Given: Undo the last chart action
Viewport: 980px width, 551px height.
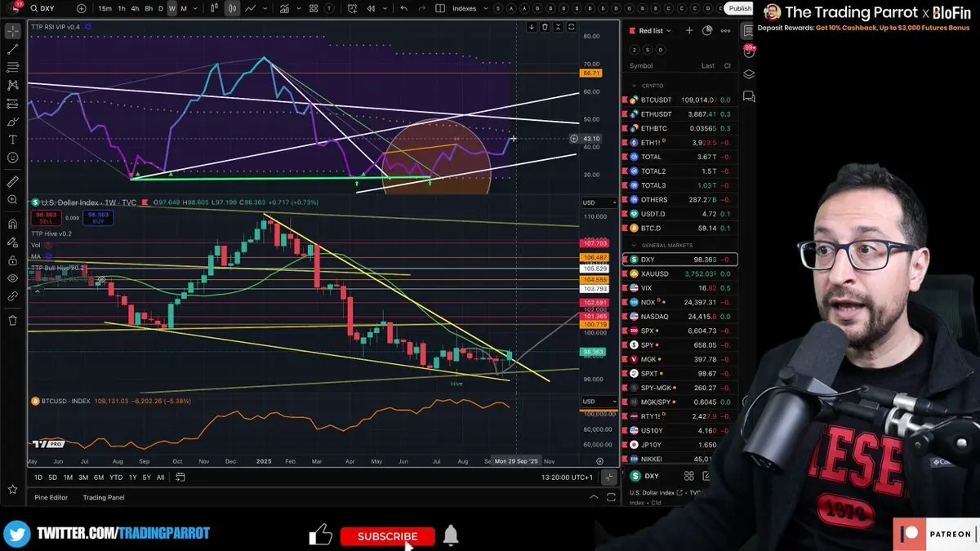Looking at the screenshot, I should point(403,8).
